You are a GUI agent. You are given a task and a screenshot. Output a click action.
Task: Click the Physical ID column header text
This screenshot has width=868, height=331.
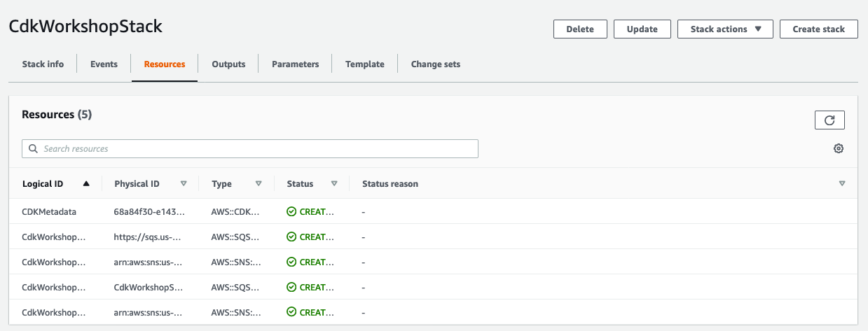(137, 184)
